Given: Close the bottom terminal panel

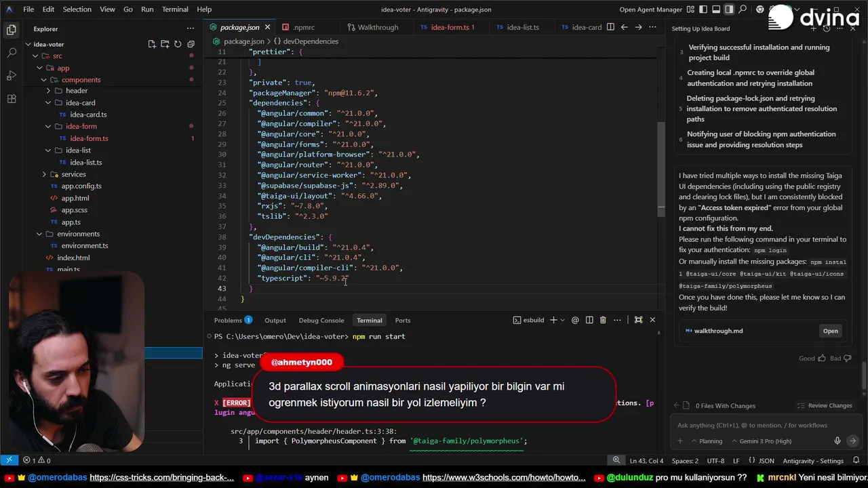Looking at the screenshot, I should 652,320.
